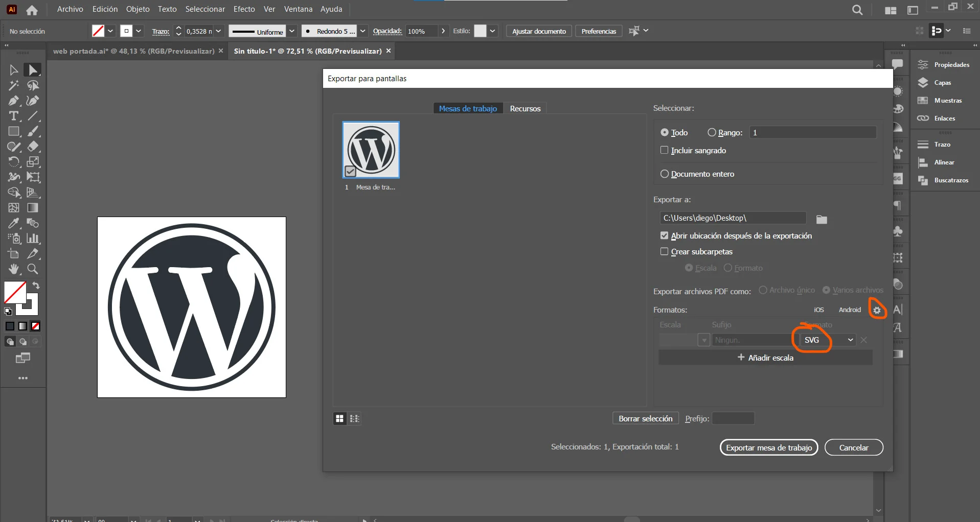This screenshot has height=522, width=980.
Task: Select the Zoom tool
Action: point(33,269)
